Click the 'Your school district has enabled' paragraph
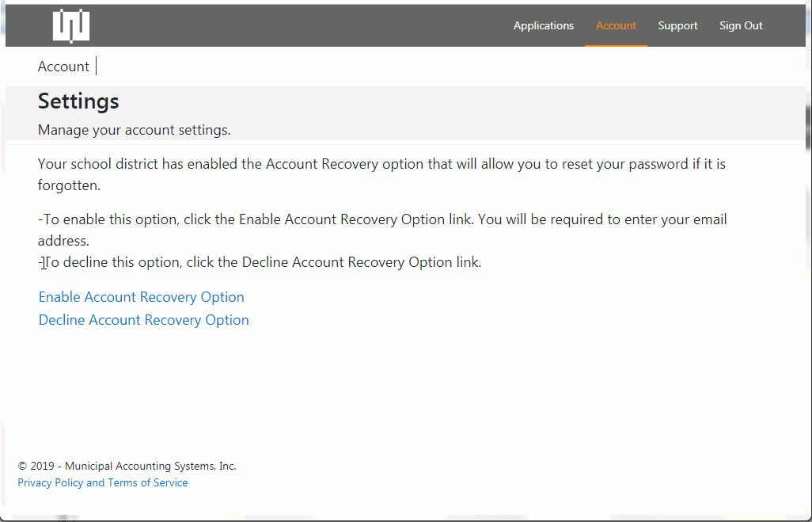The height and width of the screenshot is (522, 812). pos(381,165)
